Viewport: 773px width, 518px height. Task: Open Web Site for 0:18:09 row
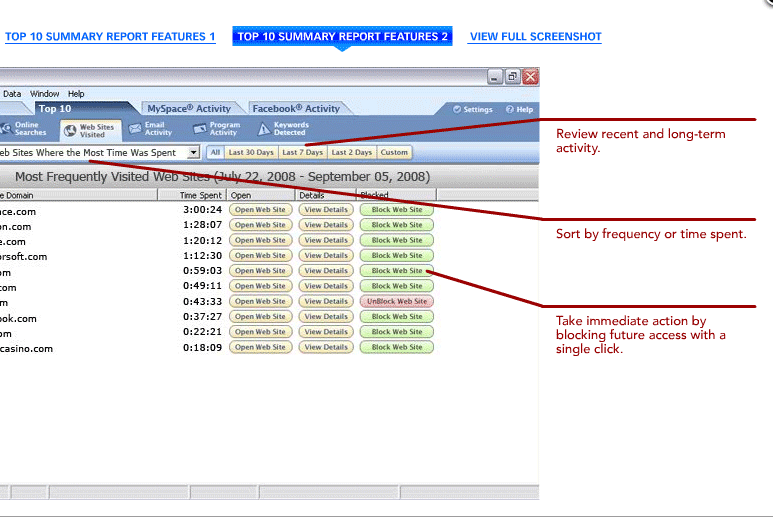pyautogui.click(x=260, y=347)
